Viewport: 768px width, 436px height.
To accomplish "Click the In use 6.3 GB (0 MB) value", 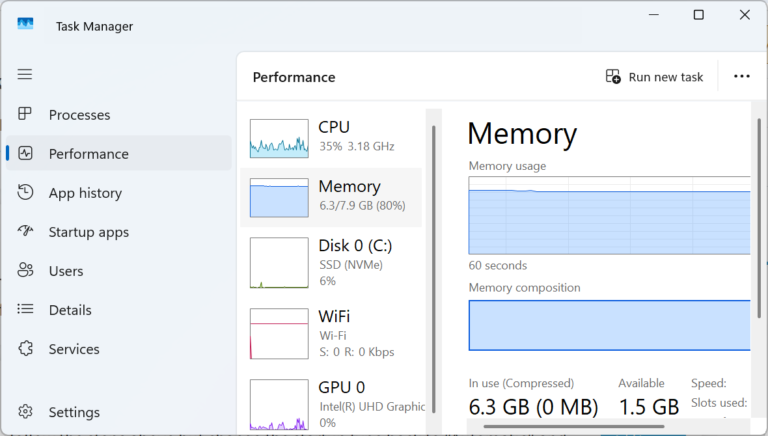I will (x=533, y=407).
